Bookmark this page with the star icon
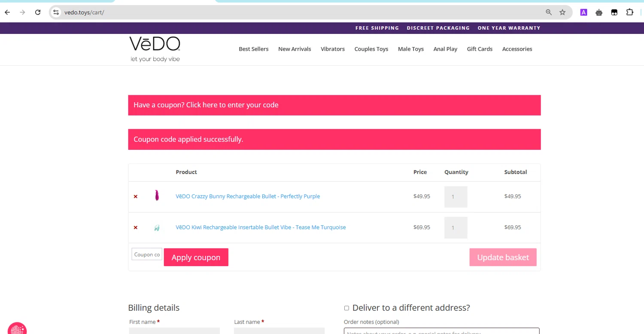Screen dimensions: 644x334 pos(562,12)
